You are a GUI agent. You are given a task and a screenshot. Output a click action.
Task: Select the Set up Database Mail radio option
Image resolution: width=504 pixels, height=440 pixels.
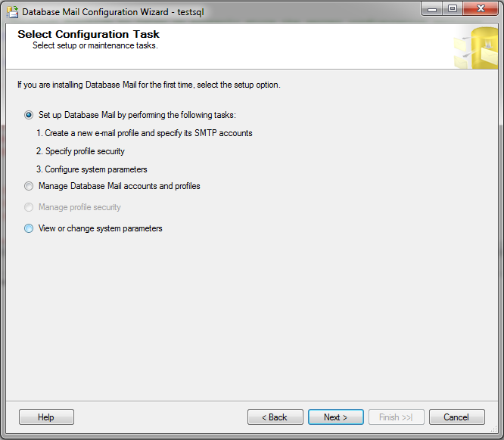(x=29, y=115)
